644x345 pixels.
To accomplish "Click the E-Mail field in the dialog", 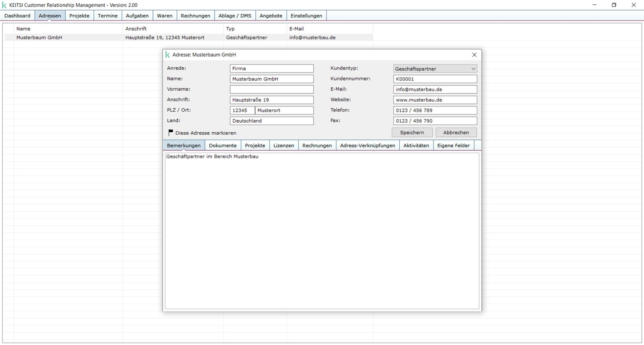I will 435,89.
